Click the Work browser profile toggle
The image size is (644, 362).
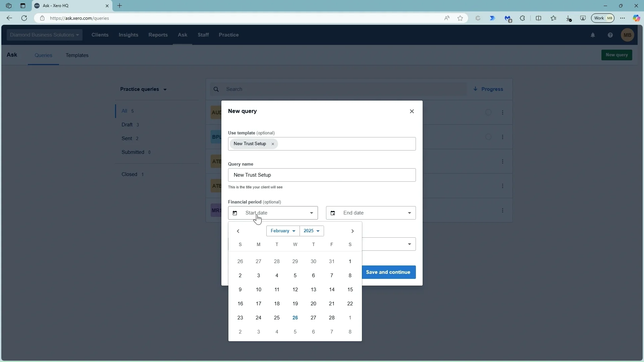[603, 18]
